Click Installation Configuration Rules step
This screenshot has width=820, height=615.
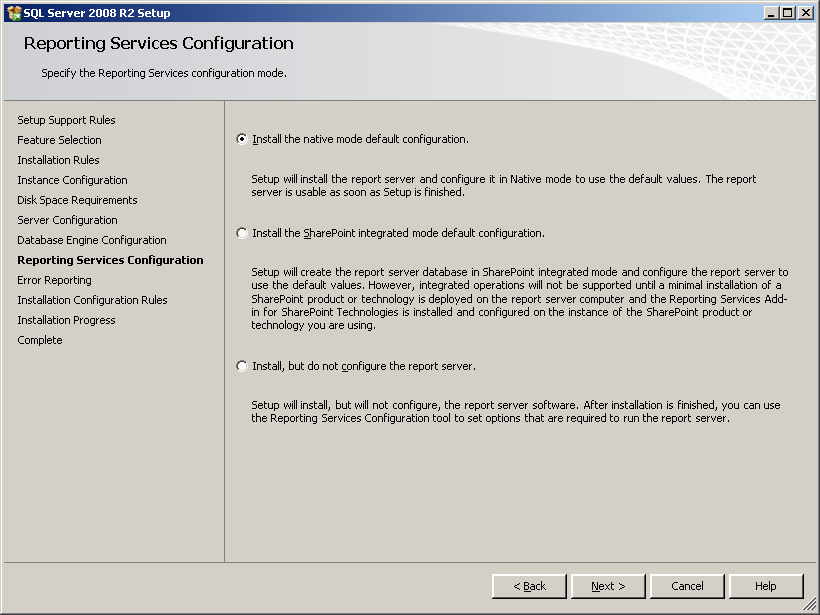pos(92,300)
